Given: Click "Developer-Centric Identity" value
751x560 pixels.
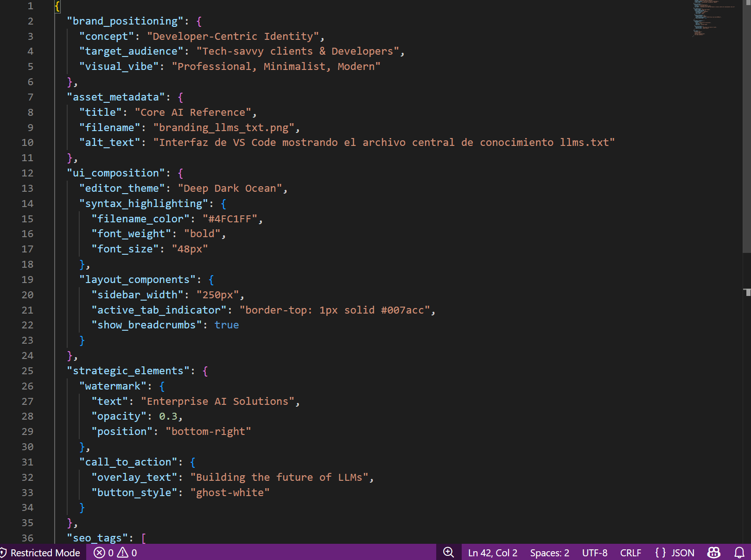Looking at the screenshot, I should 233,37.
